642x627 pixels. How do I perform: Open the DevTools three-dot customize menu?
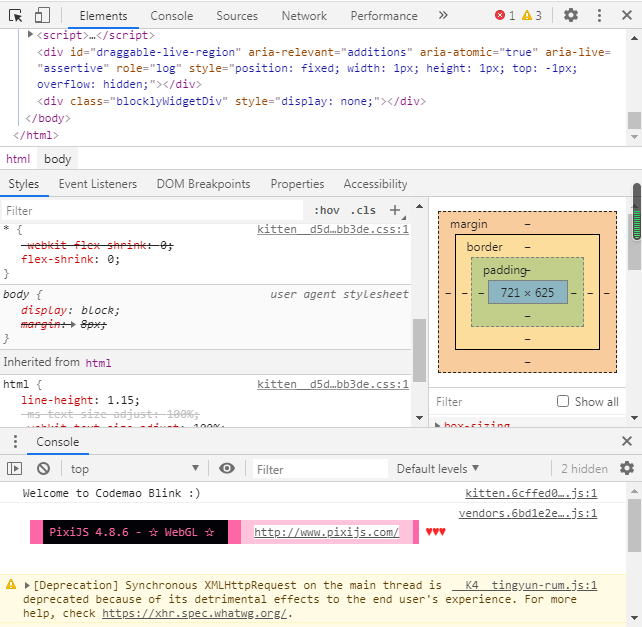tap(599, 16)
